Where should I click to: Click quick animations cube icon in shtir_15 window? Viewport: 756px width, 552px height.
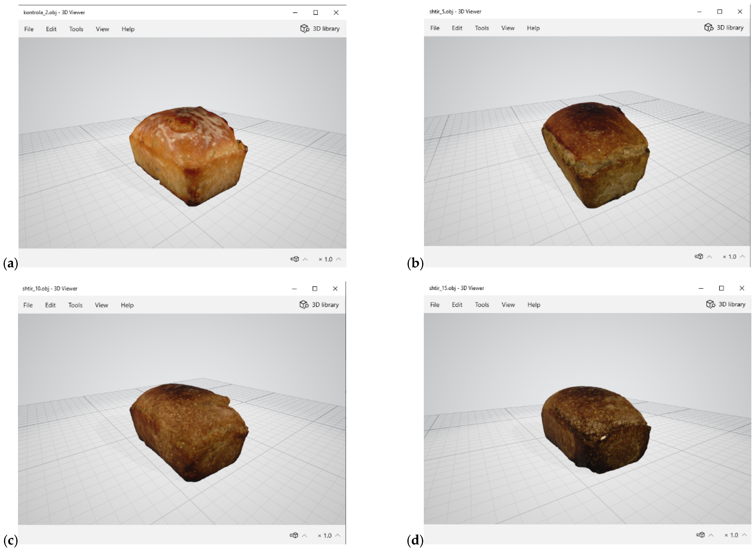pos(700,535)
